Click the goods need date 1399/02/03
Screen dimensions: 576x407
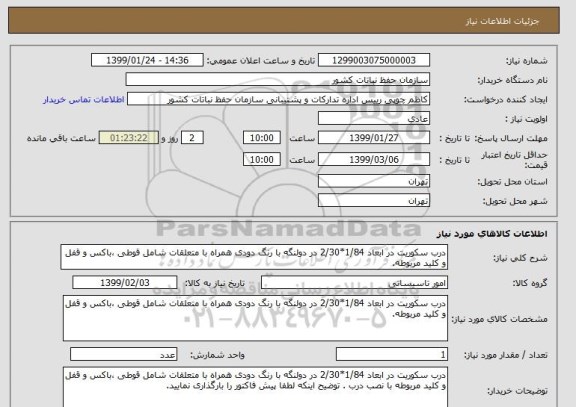(x=125, y=283)
